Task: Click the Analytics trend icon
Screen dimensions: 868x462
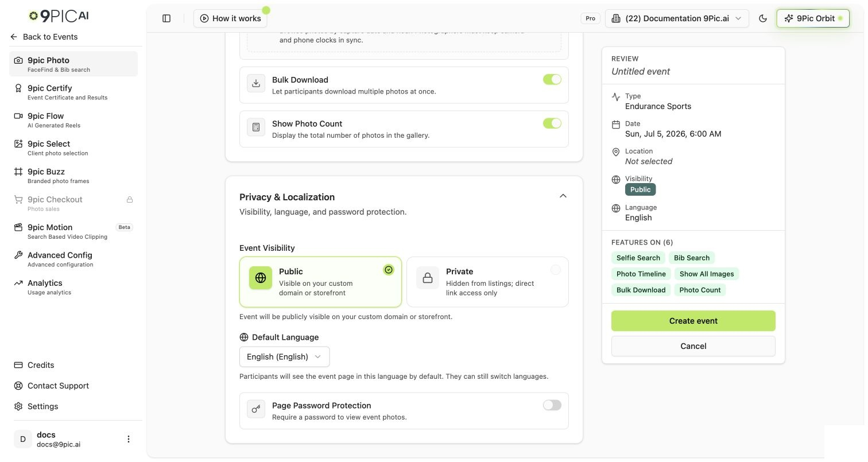Action: pos(18,283)
